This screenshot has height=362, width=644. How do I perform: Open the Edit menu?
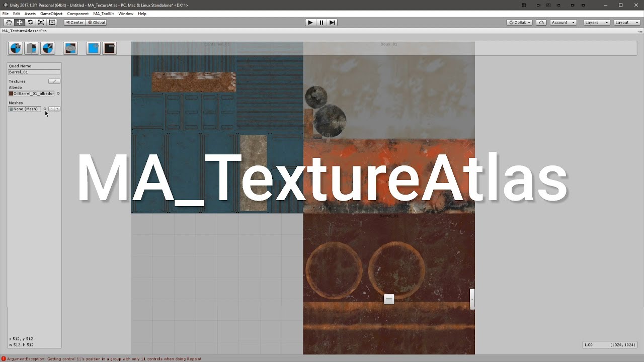coord(17,14)
